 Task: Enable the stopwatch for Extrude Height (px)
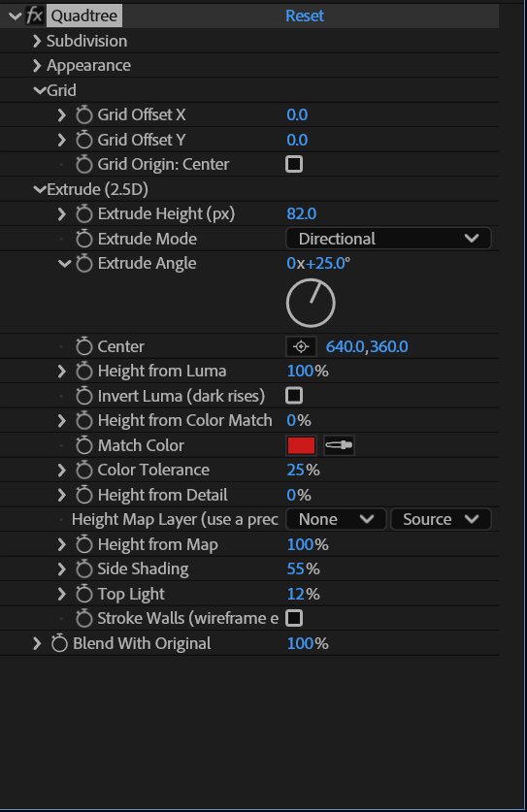[83, 213]
